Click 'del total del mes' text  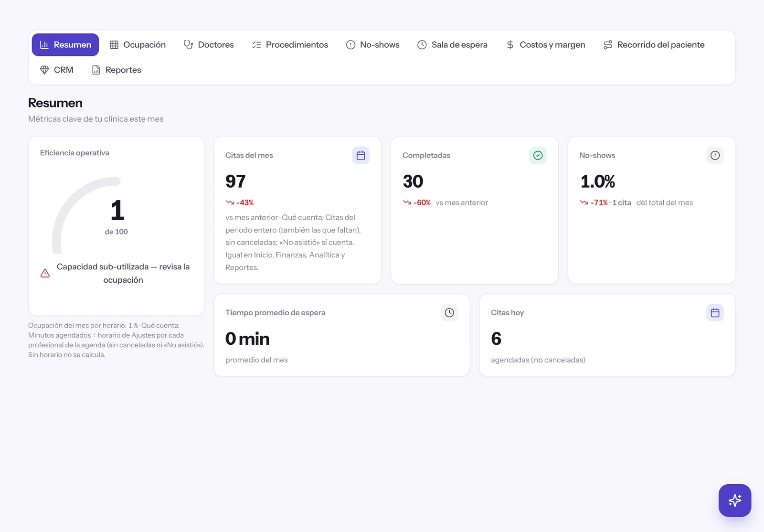pyautogui.click(x=664, y=202)
